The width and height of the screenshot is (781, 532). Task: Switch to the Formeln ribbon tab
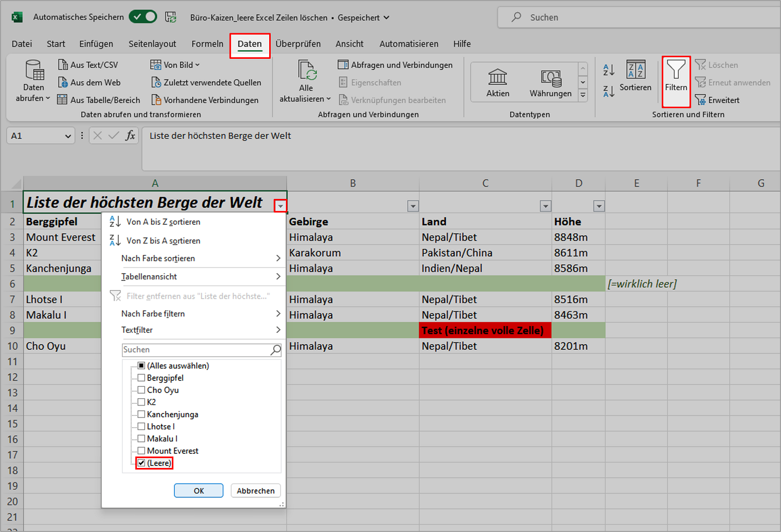coord(207,44)
